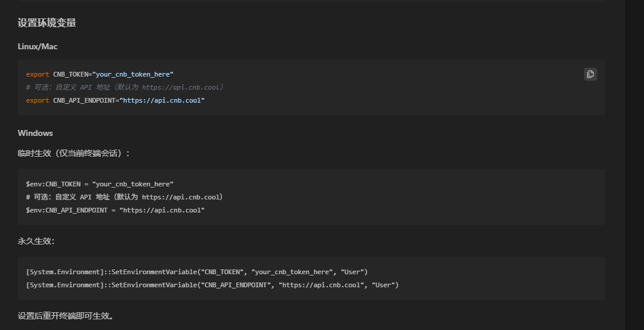Click the 设置后重开终端即可生效 note

(x=65, y=316)
